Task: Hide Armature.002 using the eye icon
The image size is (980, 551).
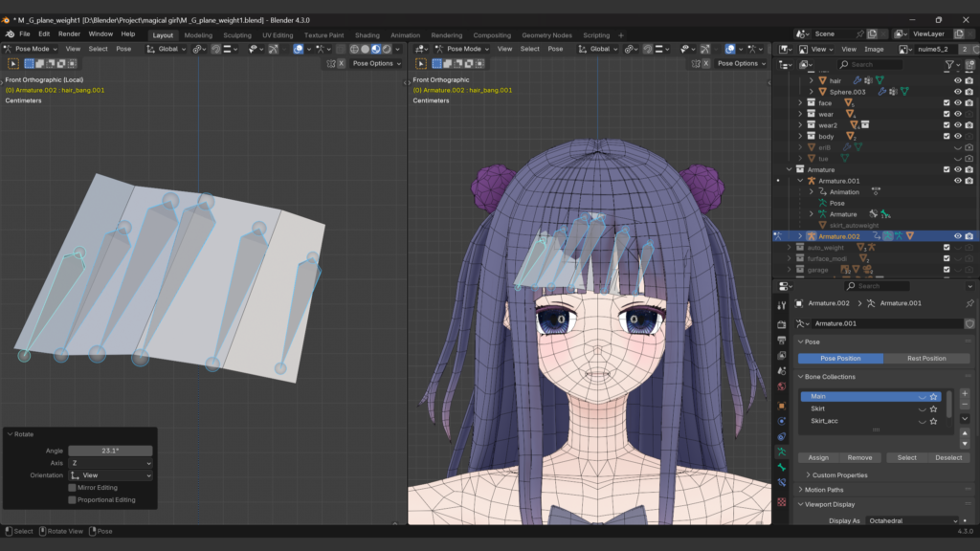Action: (x=957, y=236)
